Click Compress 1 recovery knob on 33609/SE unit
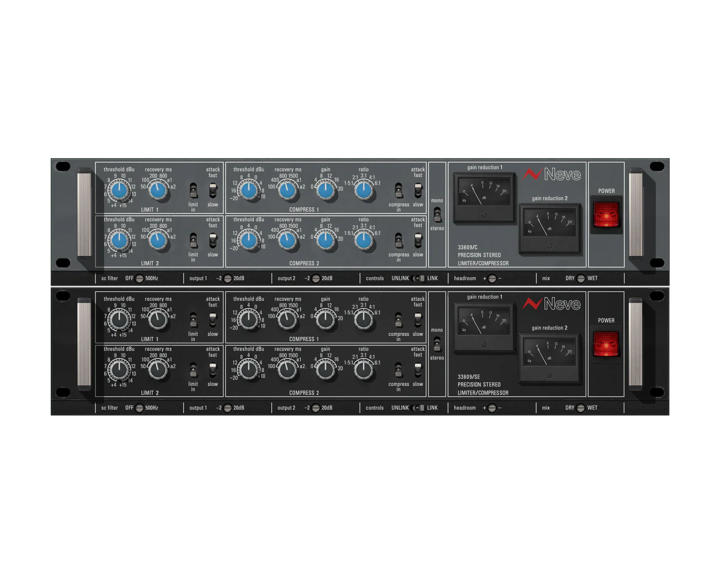The image size is (728, 572). (x=288, y=320)
